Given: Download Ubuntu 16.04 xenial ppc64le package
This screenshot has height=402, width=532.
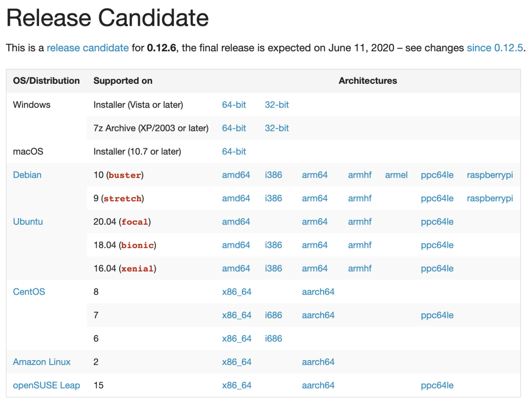Looking at the screenshot, I should [437, 268].
